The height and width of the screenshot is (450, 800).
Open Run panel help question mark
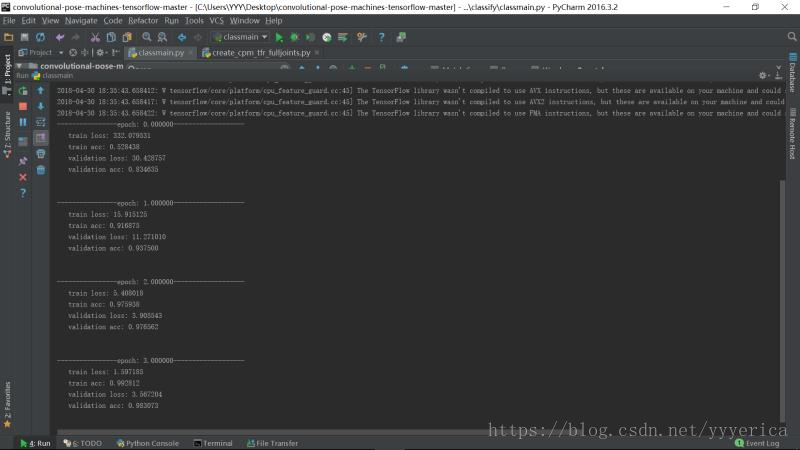[x=23, y=193]
